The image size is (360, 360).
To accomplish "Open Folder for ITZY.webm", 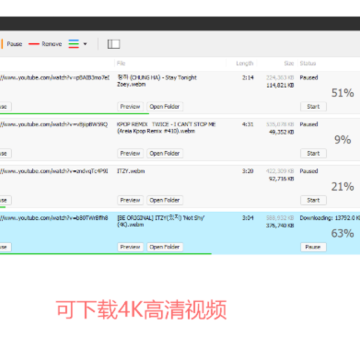I will [165, 200].
